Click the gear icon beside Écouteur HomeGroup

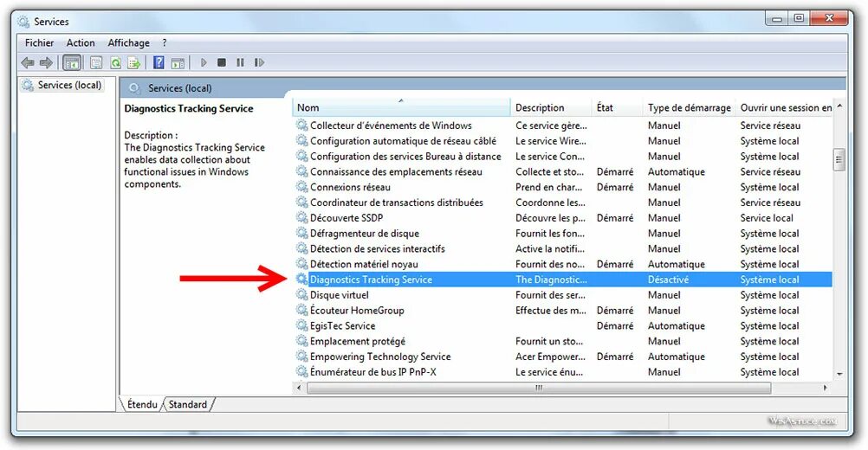(301, 310)
